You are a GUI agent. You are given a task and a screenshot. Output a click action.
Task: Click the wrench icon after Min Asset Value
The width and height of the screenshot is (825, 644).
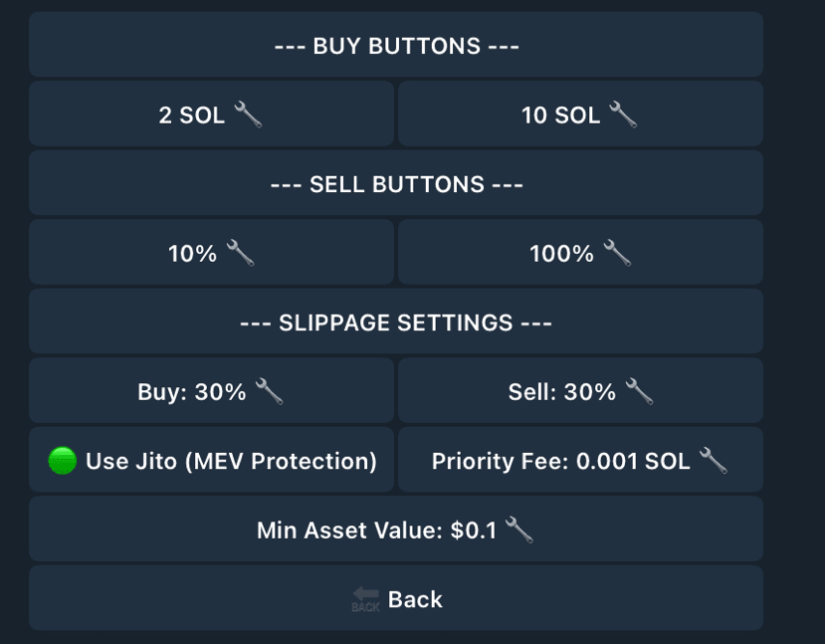click(518, 530)
